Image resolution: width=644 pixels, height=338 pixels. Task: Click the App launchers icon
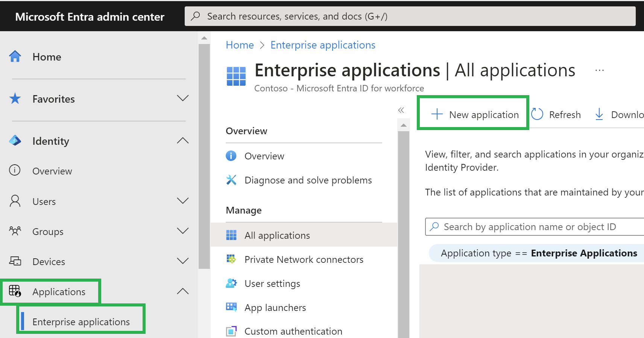click(x=231, y=307)
